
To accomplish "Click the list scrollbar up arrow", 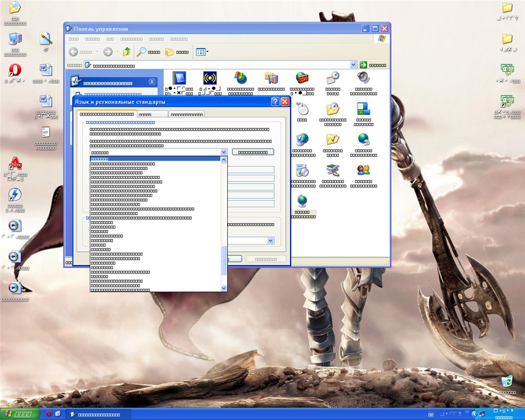I will pyautogui.click(x=224, y=160).
